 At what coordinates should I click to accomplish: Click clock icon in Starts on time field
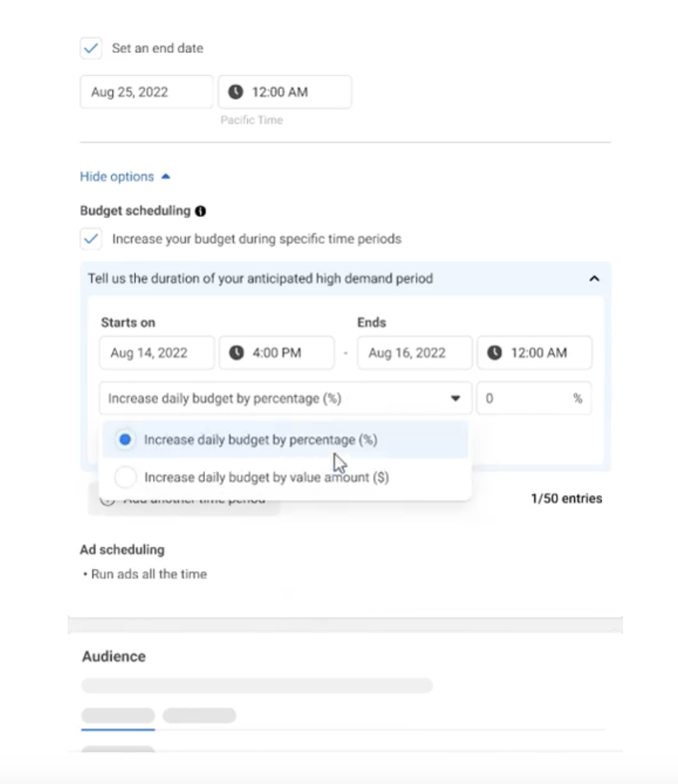236,352
